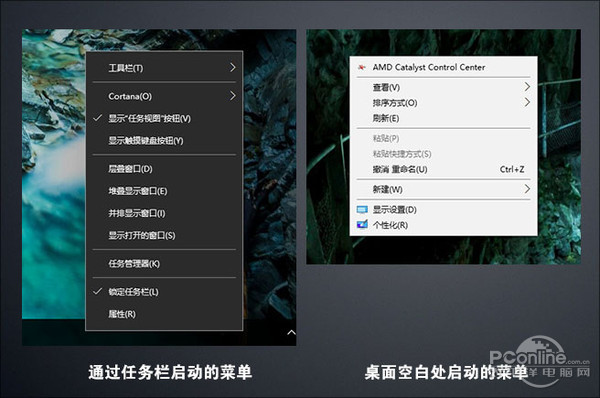Expand the 查看(V) submenu arrow
The image size is (600, 398).
[x=527, y=87]
